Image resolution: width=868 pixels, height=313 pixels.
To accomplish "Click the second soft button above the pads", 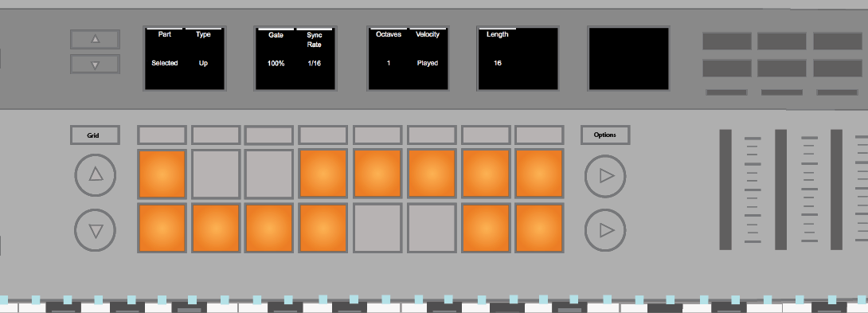I will pos(216,135).
